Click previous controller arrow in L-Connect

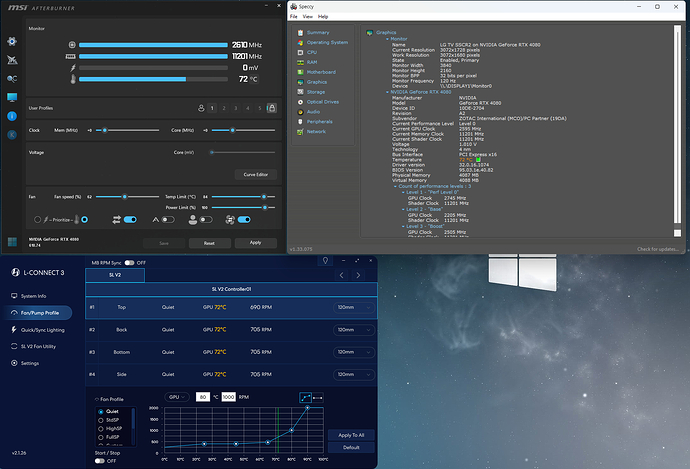tap(342, 275)
